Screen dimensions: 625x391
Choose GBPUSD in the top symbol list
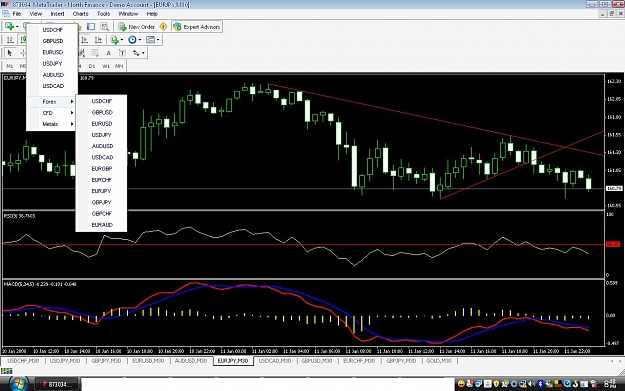coord(53,41)
